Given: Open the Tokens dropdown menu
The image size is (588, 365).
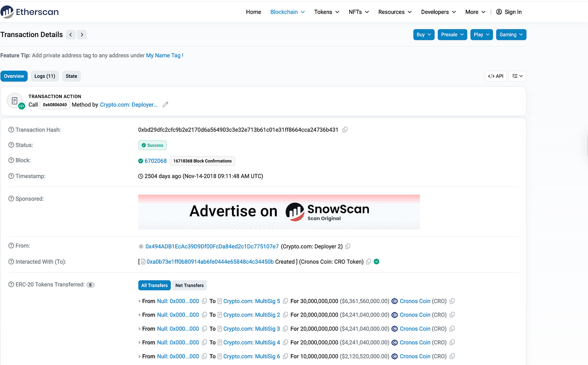Looking at the screenshot, I should coord(327,12).
